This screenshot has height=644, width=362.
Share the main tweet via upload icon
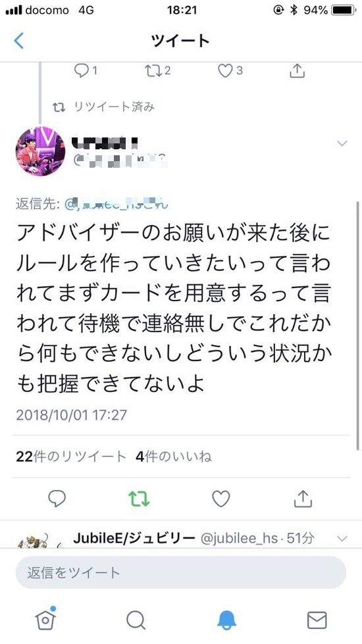pyautogui.click(x=303, y=498)
